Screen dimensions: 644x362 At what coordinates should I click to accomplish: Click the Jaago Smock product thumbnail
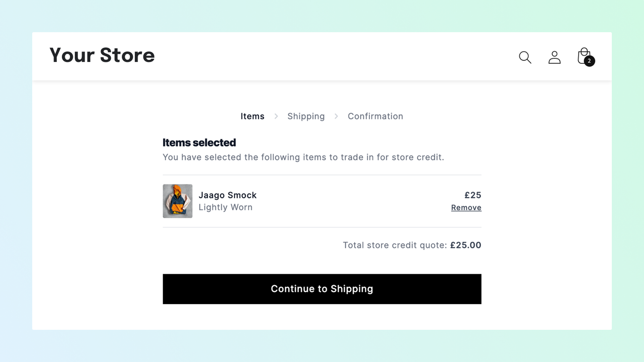[177, 201]
